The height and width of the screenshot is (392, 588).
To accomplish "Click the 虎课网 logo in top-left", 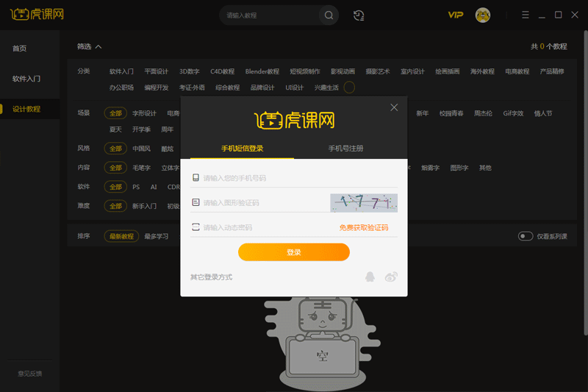I will point(37,15).
